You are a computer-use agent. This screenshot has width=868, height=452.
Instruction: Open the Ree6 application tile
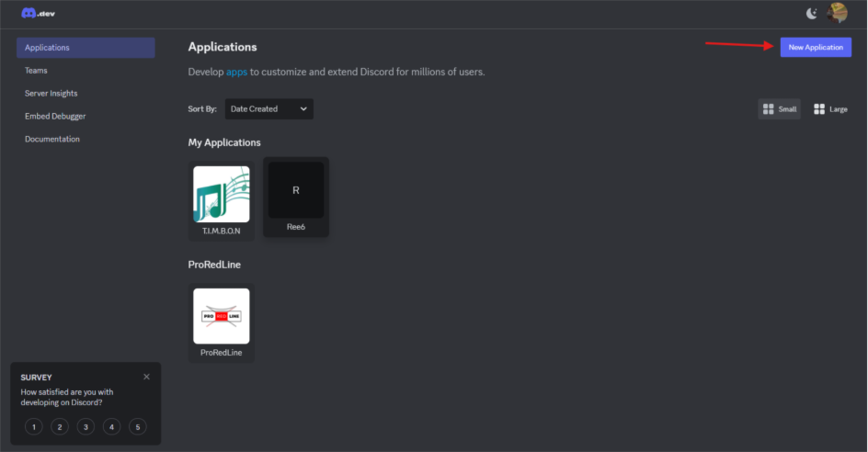pyautogui.click(x=296, y=197)
